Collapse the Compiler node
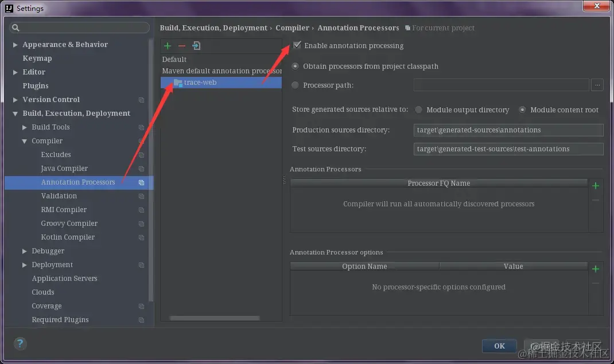This screenshot has width=614, height=364. [24, 141]
